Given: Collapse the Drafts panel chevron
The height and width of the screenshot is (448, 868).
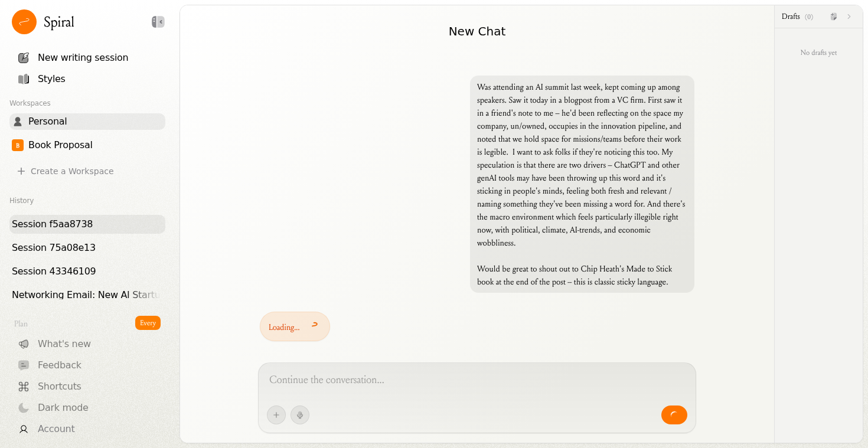Looking at the screenshot, I should (849, 17).
